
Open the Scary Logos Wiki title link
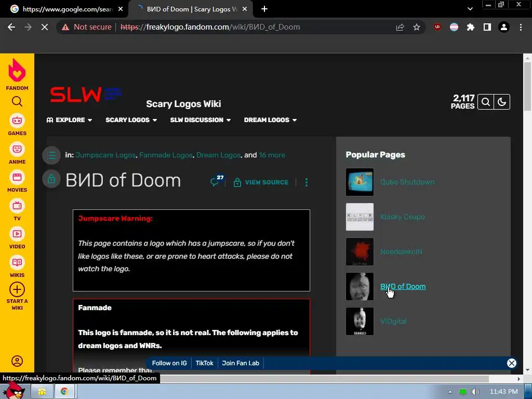[183, 104]
